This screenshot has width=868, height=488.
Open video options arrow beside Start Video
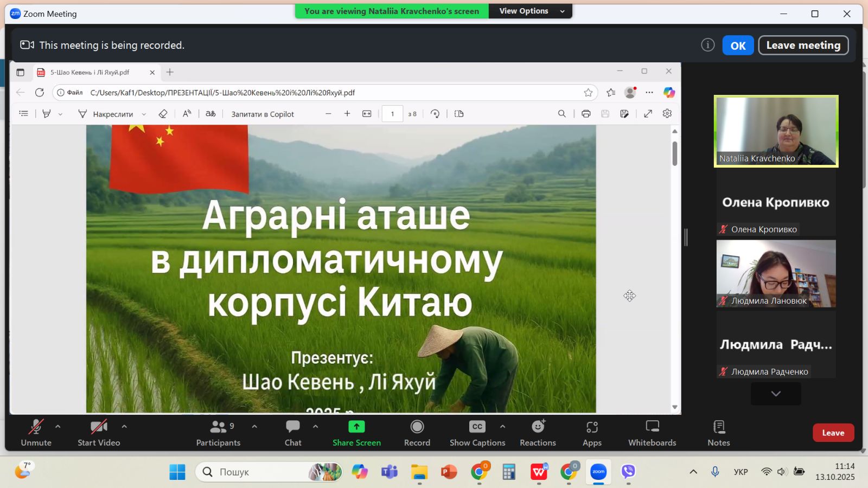pos(124,427)
